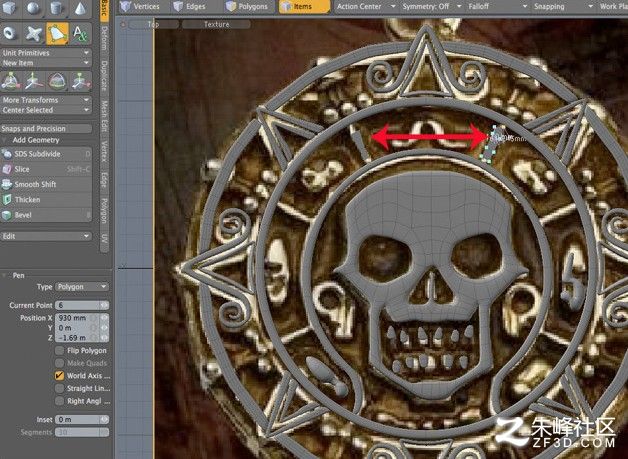This screenshot has height=459, width=628.
Task: Enable the Right Angle checkbox
Action: [59, 401]
